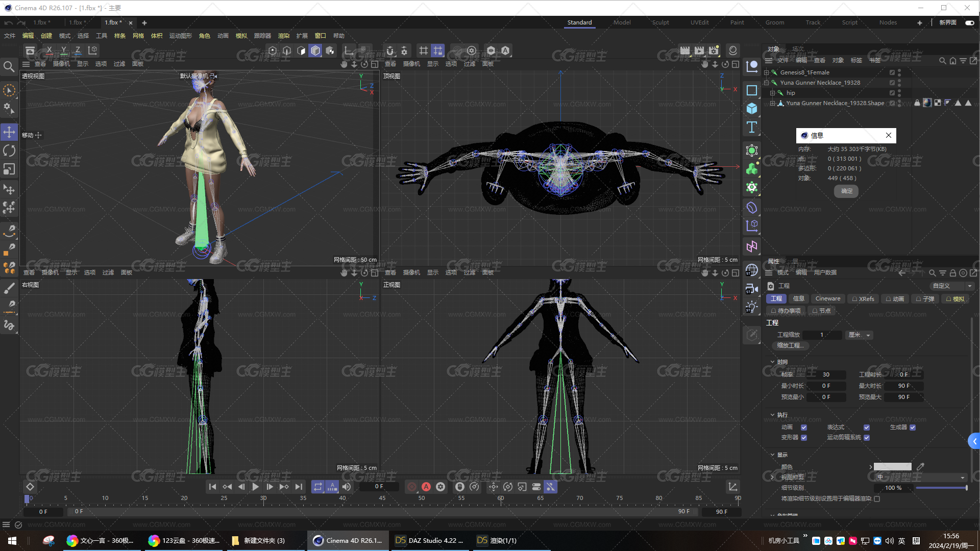The width and height of the screenshot is (980, 551).
Task: Select the Move tool in left toolbar
Action: pos(9,132)
